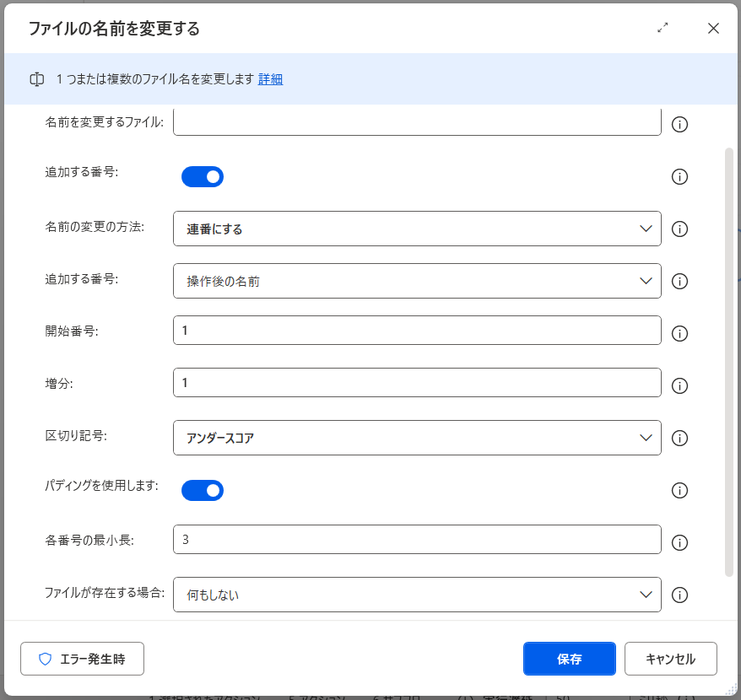Viewport: 741px width, 700px height.
Task: Toggle the 追加する番号 switch off
Action: 203,176
